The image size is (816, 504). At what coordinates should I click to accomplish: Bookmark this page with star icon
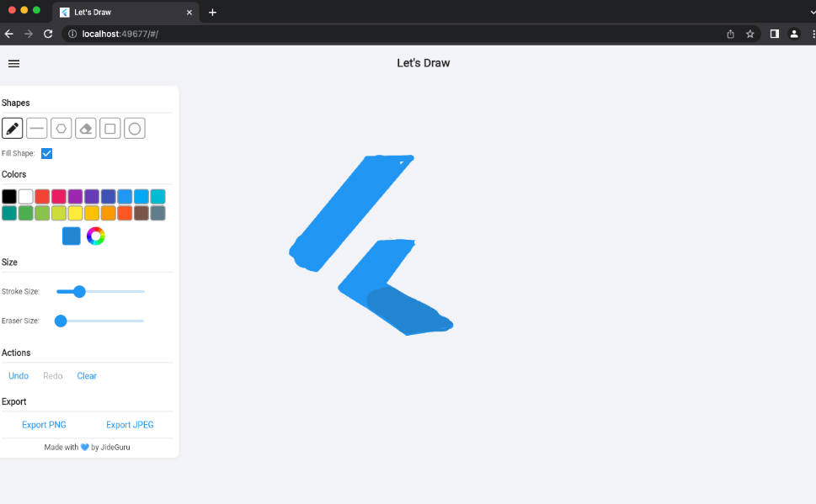click(750, 34)
